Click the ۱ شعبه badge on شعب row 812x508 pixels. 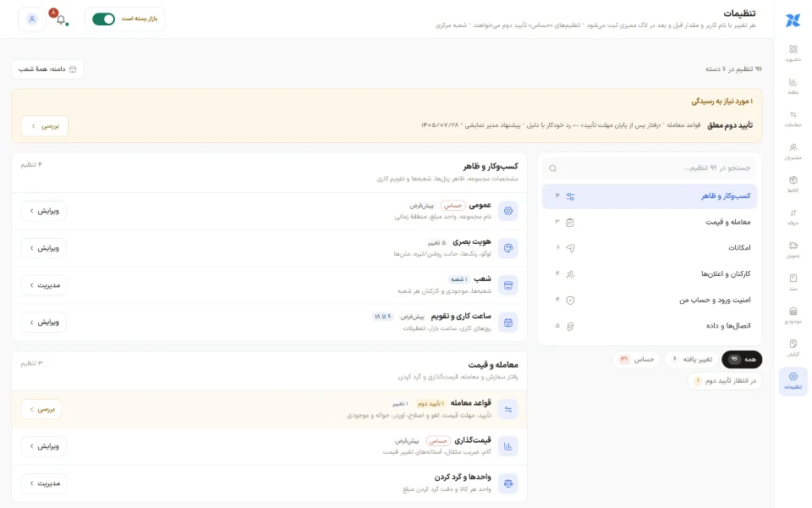click(458, 279)
